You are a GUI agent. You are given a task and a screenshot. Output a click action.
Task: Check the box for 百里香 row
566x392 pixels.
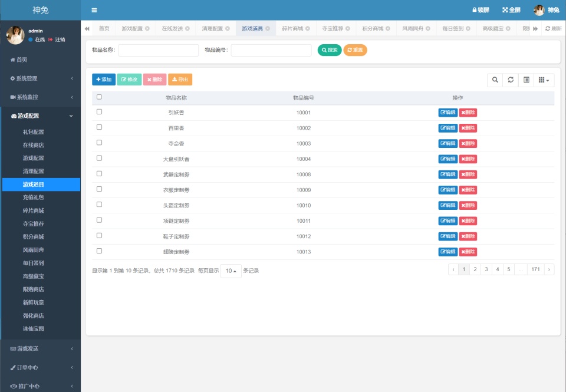point(99,127)
